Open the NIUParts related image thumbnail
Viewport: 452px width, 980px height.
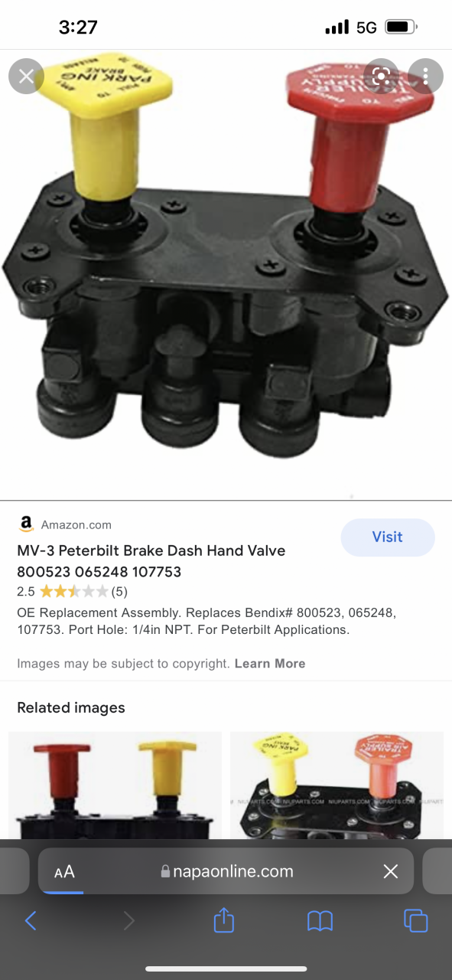[x=337, y=785]
